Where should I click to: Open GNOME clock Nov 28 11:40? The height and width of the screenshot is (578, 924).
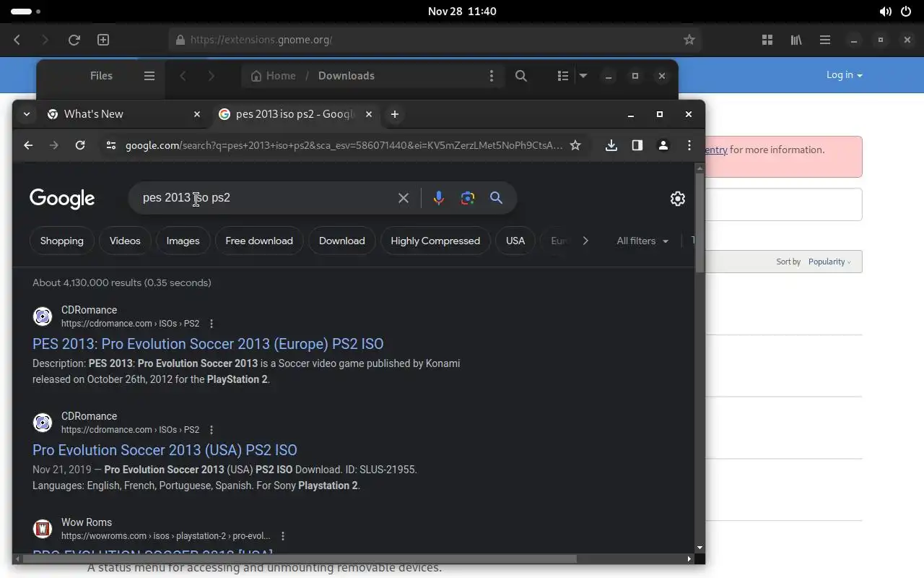tap(462, 11)
